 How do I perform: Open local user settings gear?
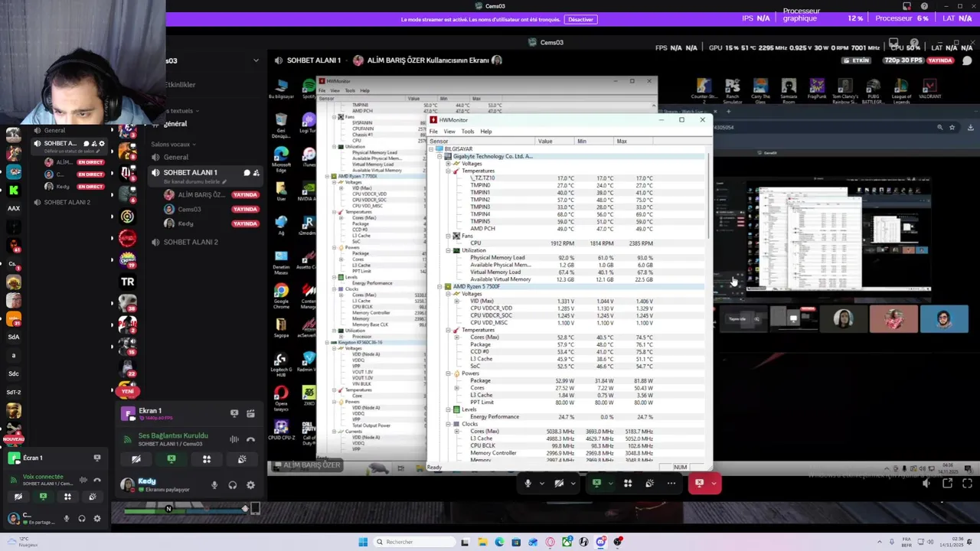point(96,518)
